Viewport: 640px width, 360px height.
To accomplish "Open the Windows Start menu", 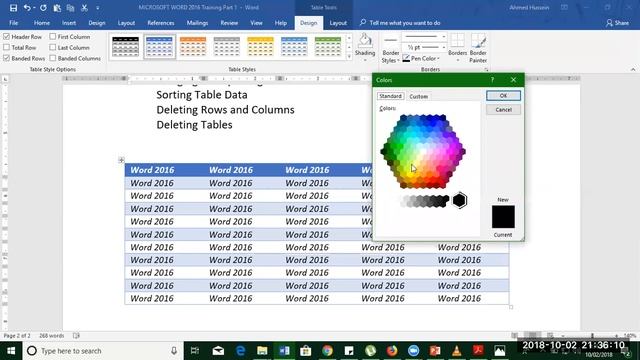I will click(11, 351).
